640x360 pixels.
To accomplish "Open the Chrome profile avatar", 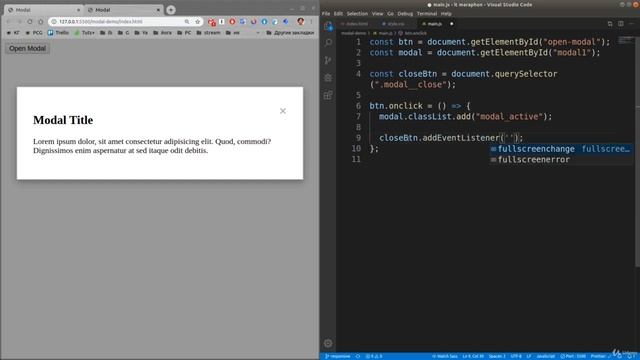I will (300, 21).
